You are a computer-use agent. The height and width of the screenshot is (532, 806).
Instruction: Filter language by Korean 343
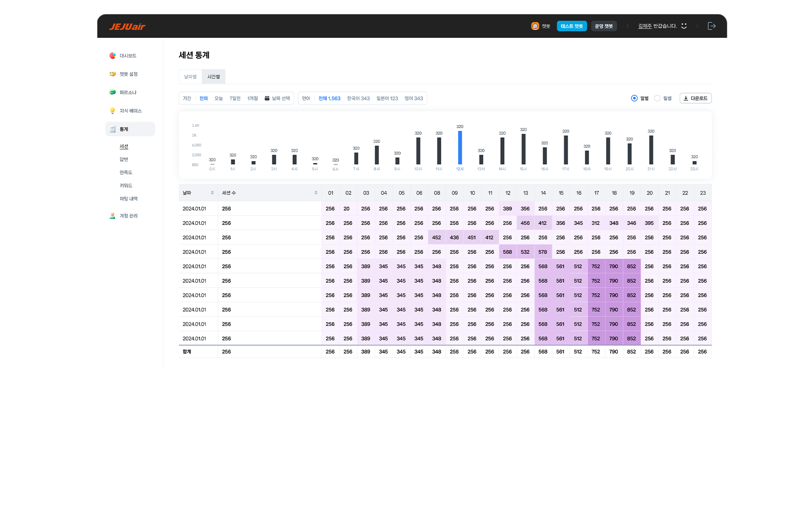point(358,98)
